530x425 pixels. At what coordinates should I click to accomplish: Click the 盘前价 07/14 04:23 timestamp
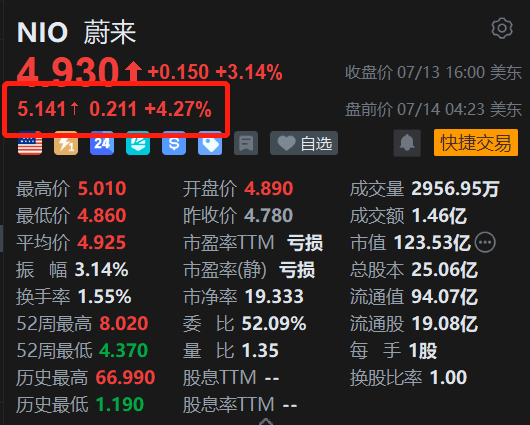coord(433,110)
